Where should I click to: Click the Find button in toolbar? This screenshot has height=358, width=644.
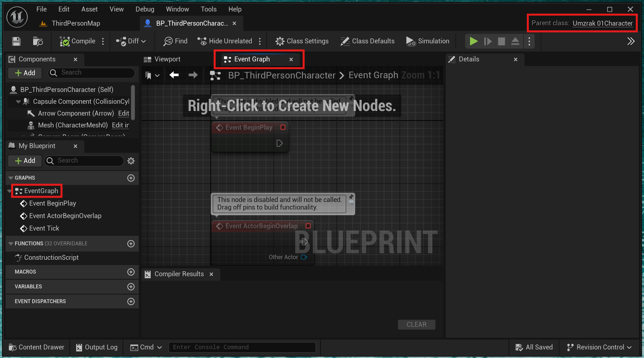(176, 41)
